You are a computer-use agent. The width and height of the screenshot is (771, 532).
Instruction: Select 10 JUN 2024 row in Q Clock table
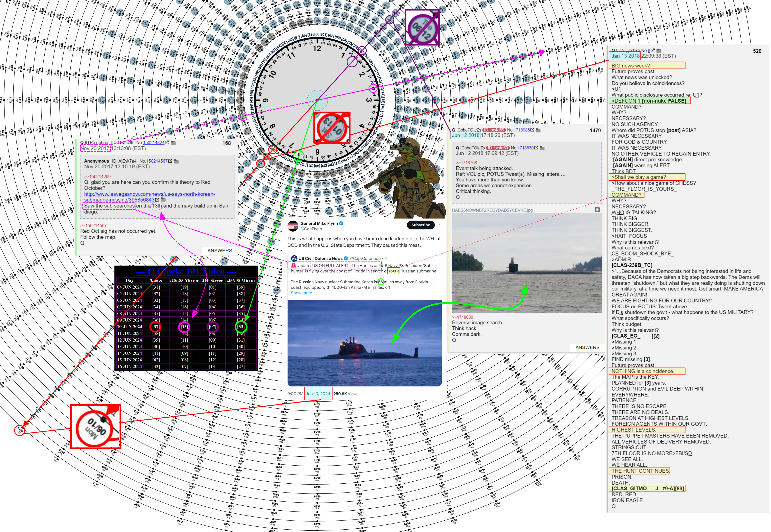point(186,327)
